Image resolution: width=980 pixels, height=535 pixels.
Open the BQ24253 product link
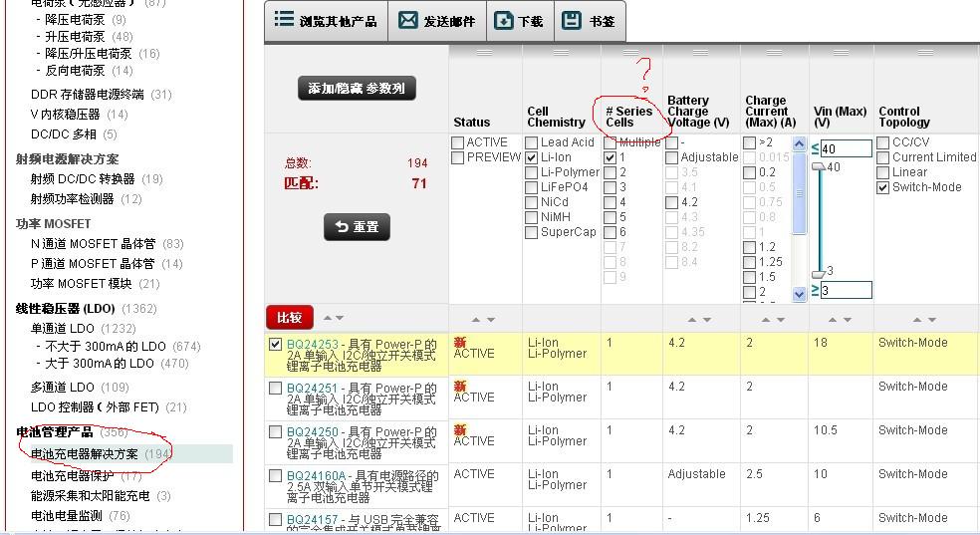(312, 345)
